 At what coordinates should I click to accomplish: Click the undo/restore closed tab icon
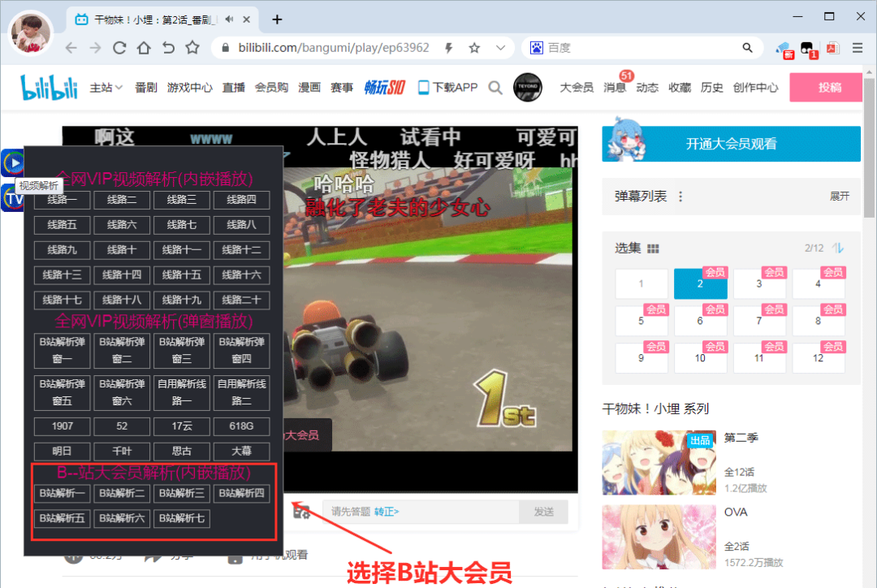click(168, 48)
